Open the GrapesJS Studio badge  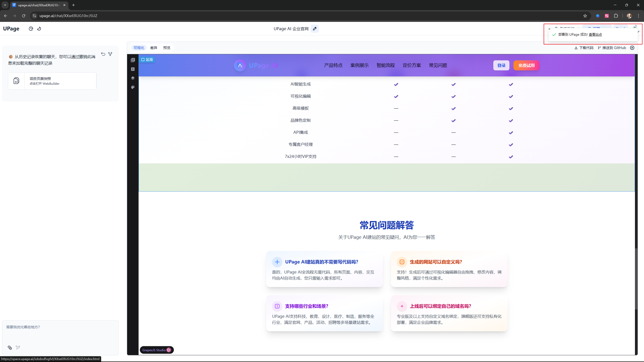[156, 350]
